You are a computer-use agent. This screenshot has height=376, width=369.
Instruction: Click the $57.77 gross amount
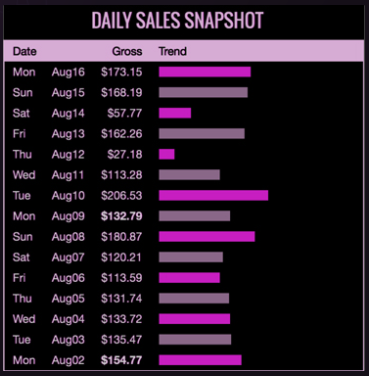tap(125, 113)
